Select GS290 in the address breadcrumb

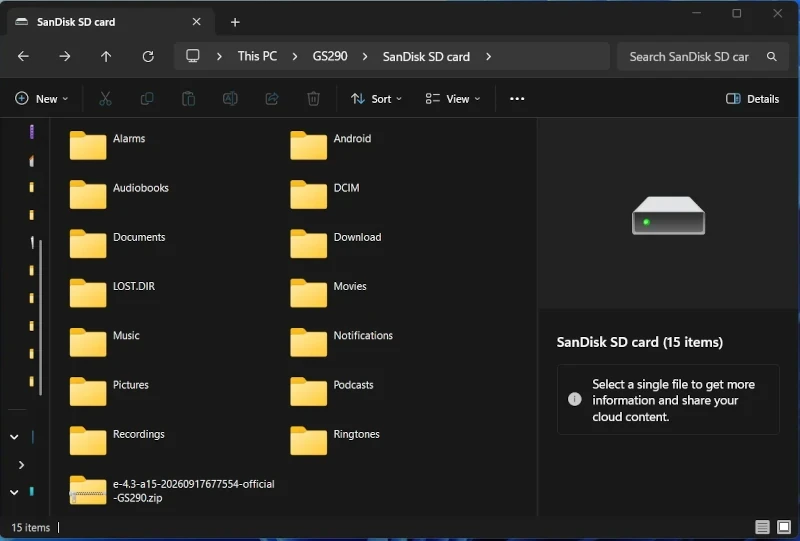point(330,56)
